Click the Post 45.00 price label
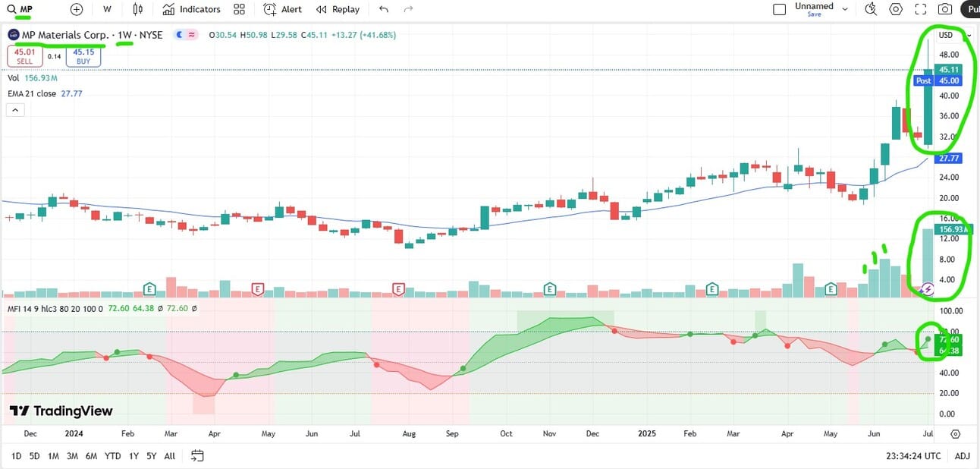This screenshot has height=469, width=980. (938, 80)
